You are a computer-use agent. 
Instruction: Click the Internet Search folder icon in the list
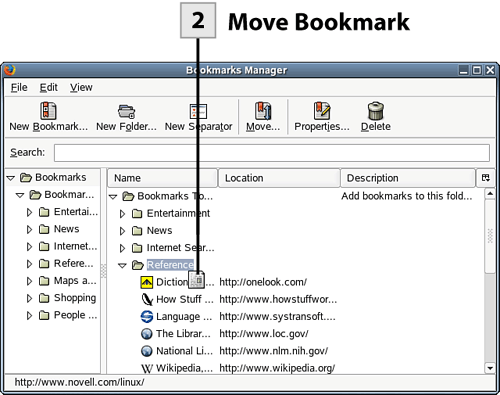[x=137, y=248]
